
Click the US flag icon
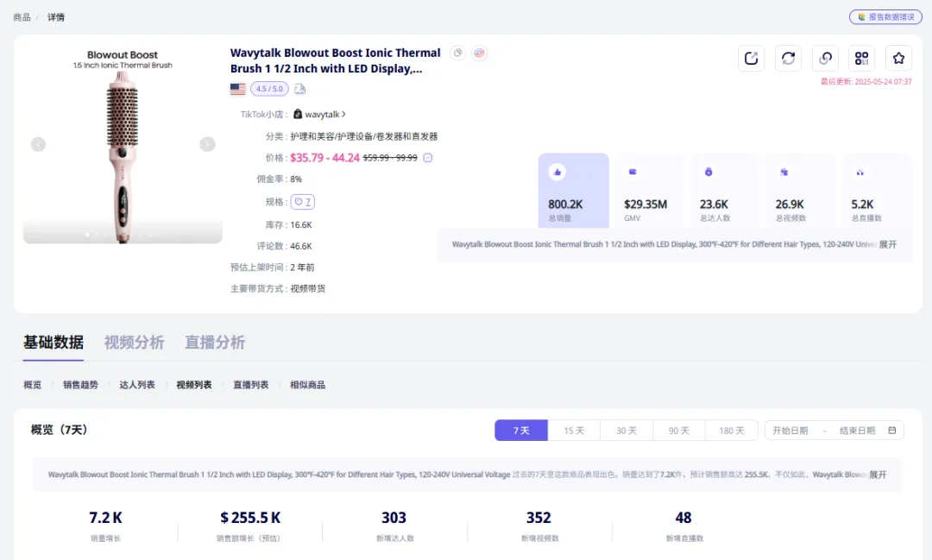238,89
